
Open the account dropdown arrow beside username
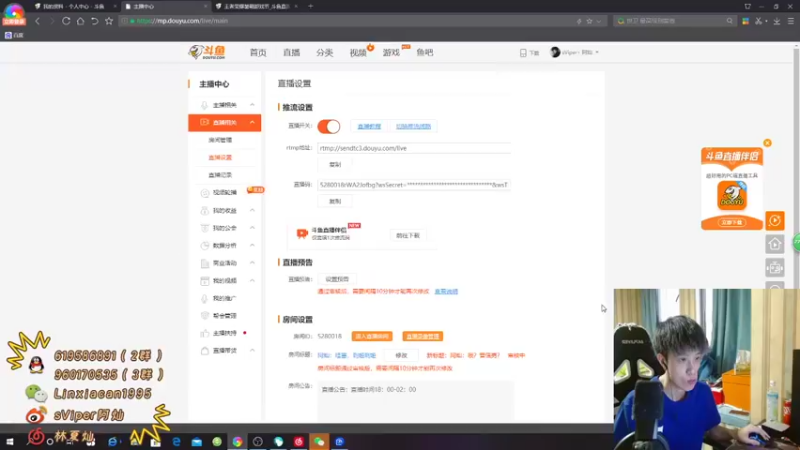tap(597, 52)
